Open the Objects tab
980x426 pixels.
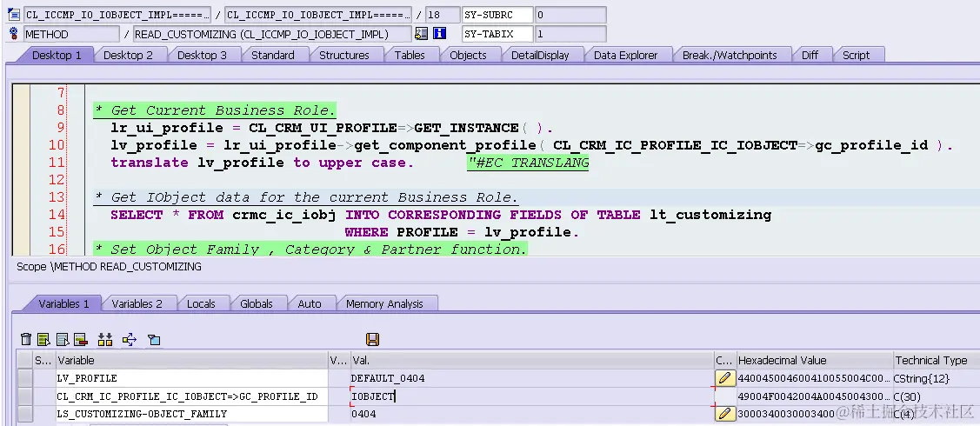tap(468, 55)
